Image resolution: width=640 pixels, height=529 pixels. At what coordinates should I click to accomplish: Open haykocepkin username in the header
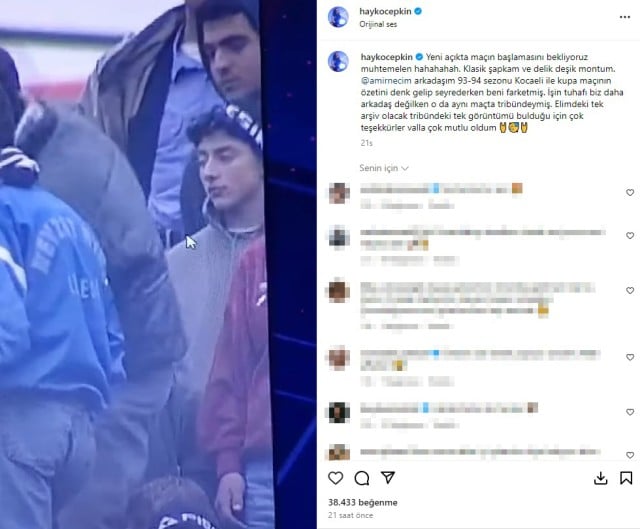[385, 11]
